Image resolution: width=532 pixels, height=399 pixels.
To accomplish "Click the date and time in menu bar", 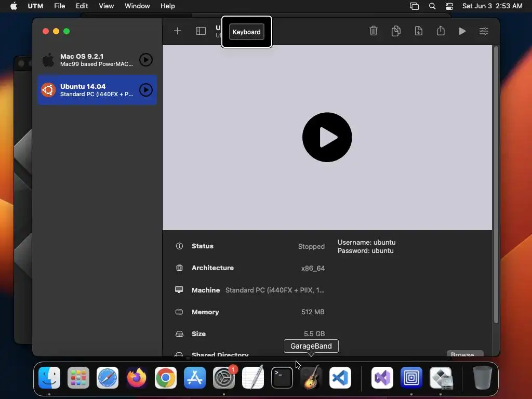I will point(493,6).
